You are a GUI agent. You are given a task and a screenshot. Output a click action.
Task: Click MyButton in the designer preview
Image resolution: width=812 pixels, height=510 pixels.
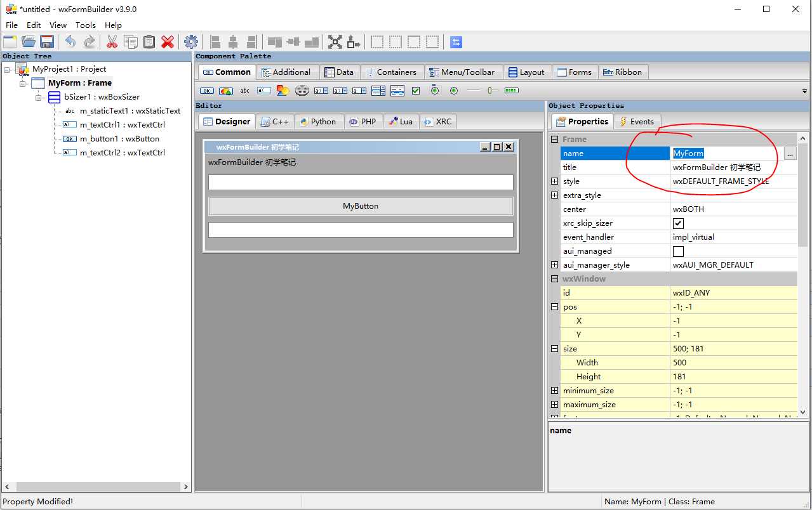(x=361, y=206)
